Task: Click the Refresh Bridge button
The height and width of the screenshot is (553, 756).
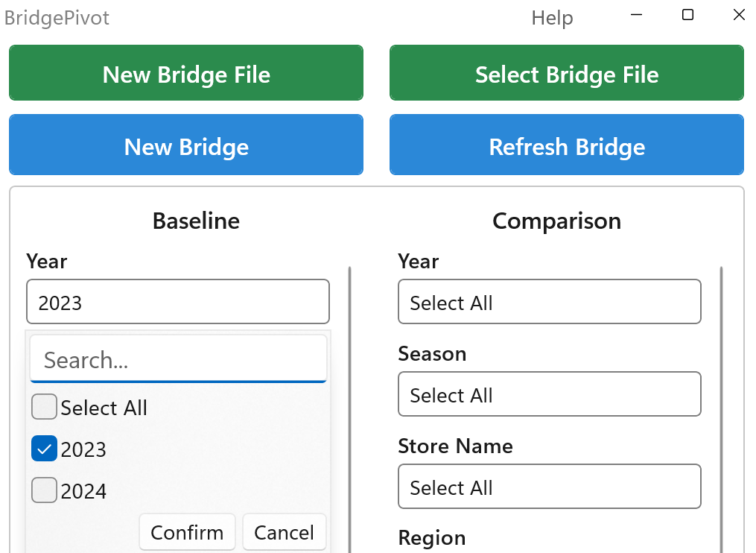Action: click(566, 145)
